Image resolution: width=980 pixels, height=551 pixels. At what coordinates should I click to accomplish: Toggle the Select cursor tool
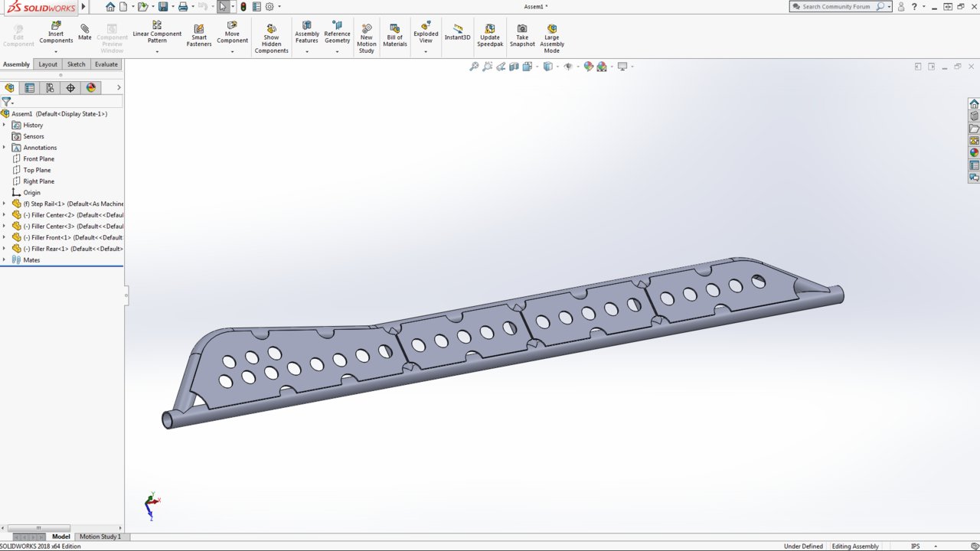pyautogui.click(x=223, y=6)
